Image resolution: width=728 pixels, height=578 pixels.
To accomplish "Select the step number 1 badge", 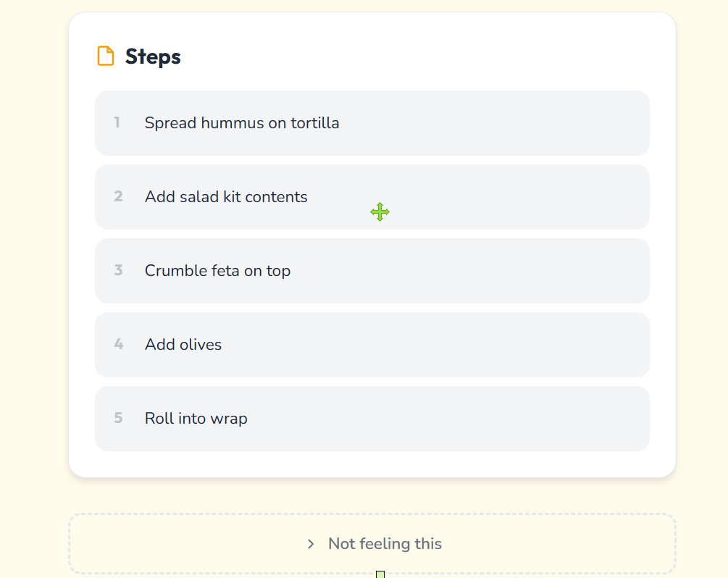I will 117,123.
